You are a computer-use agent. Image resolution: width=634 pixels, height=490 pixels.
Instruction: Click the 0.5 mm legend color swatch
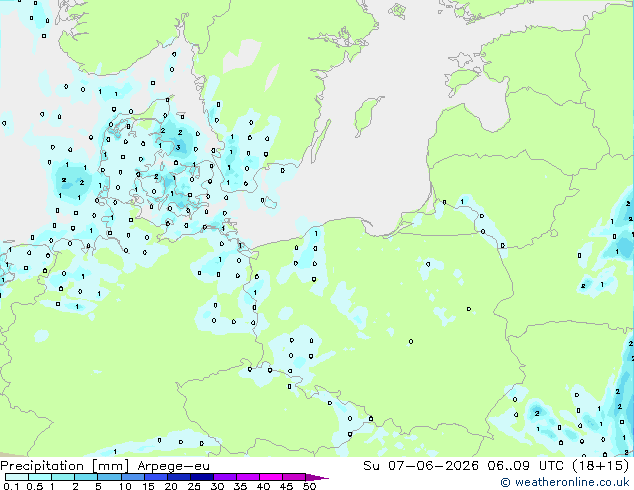[x=40, y=477]
